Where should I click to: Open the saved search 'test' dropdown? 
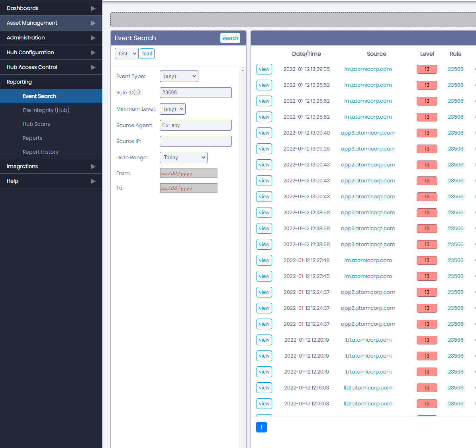[x=127, y=54]
